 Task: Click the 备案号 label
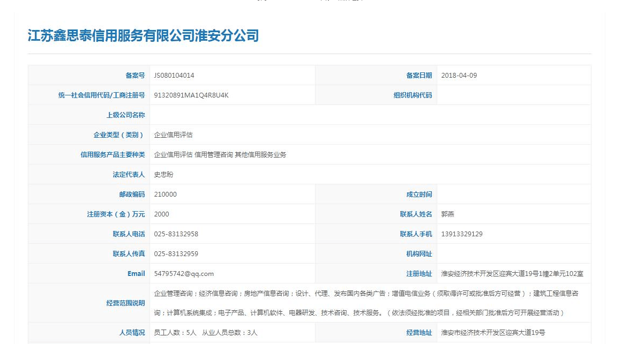(134, 76)
